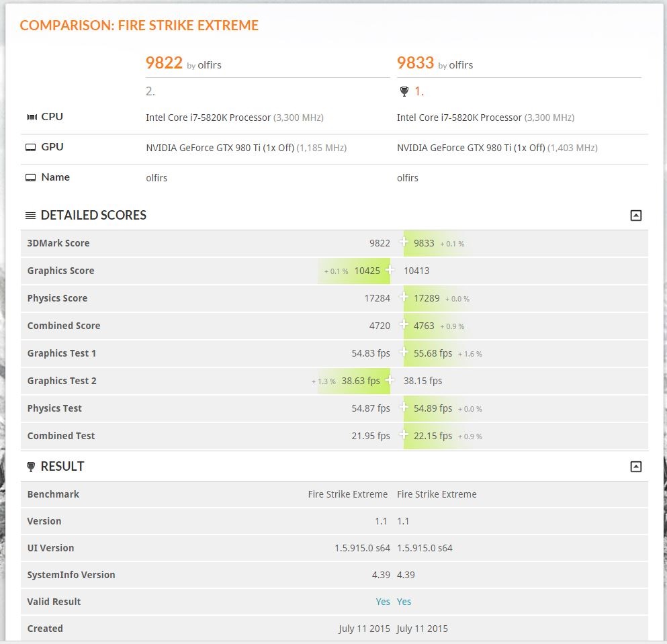Viewport: 667px width, 644px height.
Task: Collapse the Result section
Action: tap(635, 467)
